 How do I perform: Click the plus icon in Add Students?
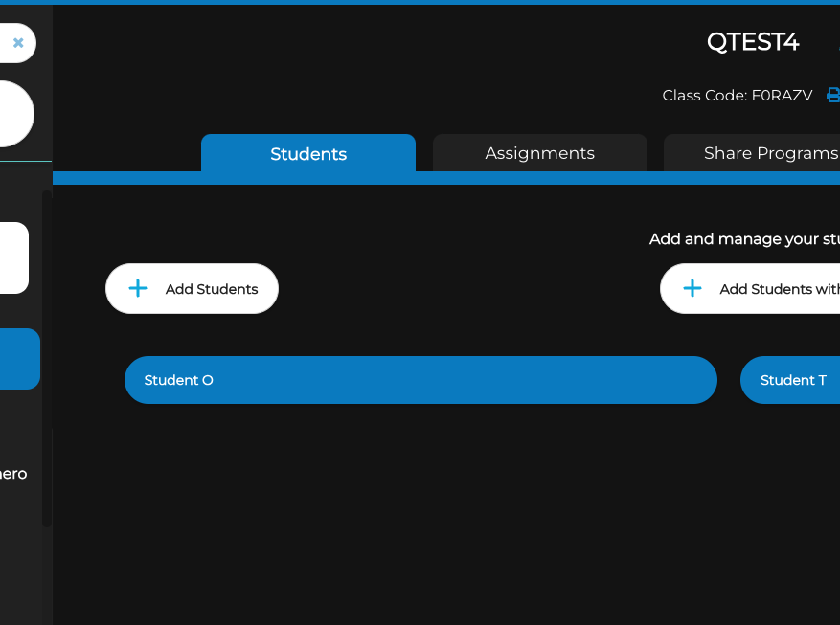[138, 288]
